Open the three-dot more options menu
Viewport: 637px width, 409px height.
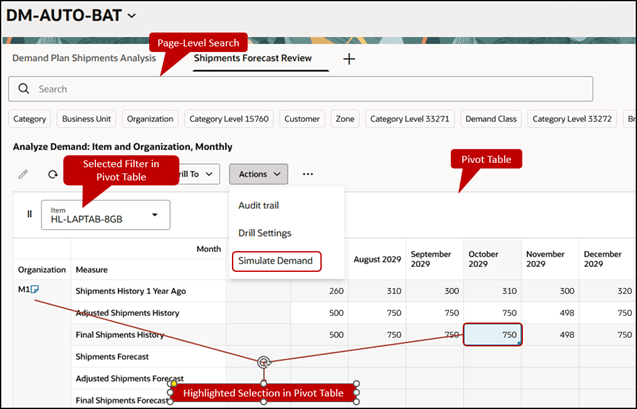click(x=308, y=174)
